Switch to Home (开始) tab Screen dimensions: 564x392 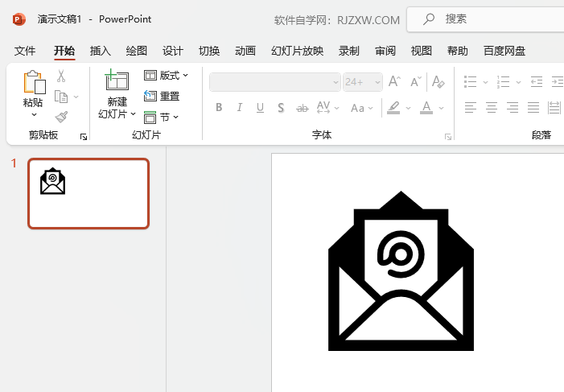[64, 51]
